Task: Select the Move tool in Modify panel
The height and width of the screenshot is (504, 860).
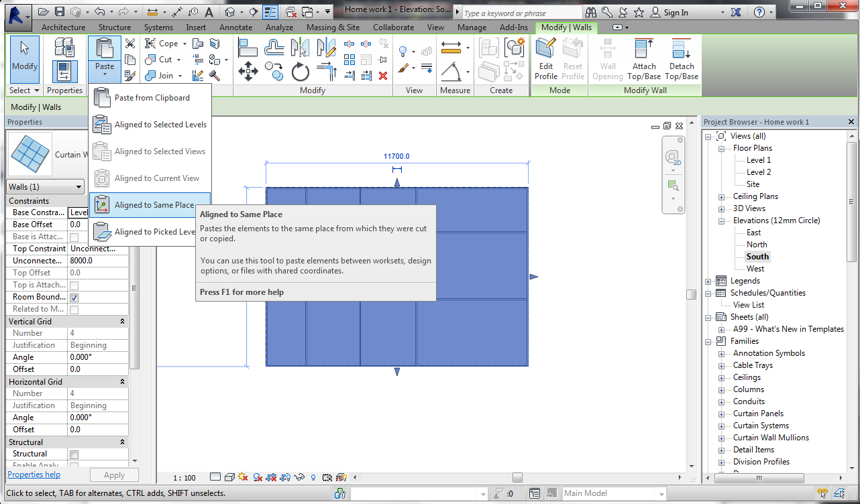Action: pos(249,70)
